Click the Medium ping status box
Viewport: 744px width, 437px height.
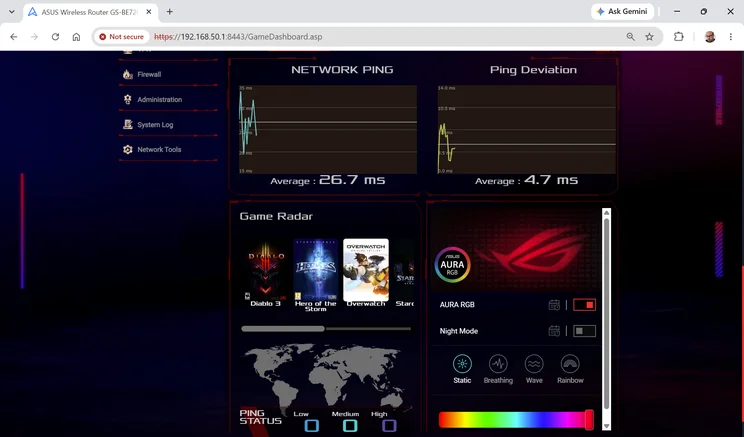[x=350, y=426]
